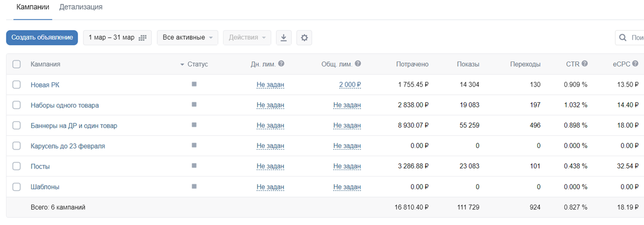Switch to the Детализация tab
The width and height of the screenshot is (644, 225).
pyautogui.click(x=81, y=8)
